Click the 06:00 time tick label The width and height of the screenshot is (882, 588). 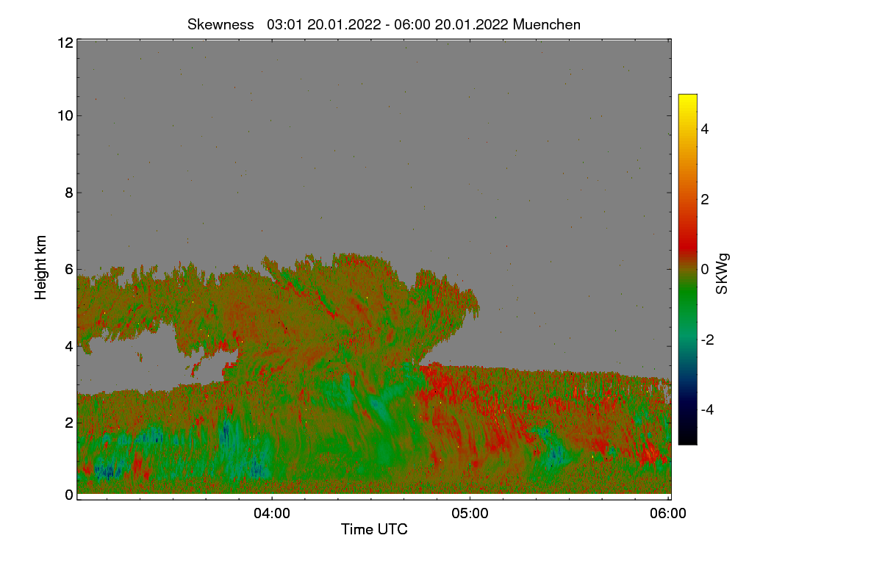coord(668,514)
